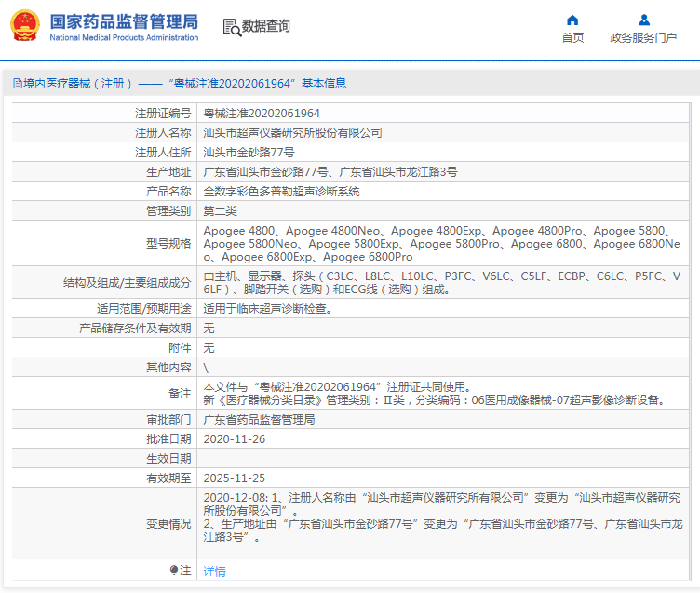
Task: Click approval date 2020-11-26
Action: click(x=235, y=439)
